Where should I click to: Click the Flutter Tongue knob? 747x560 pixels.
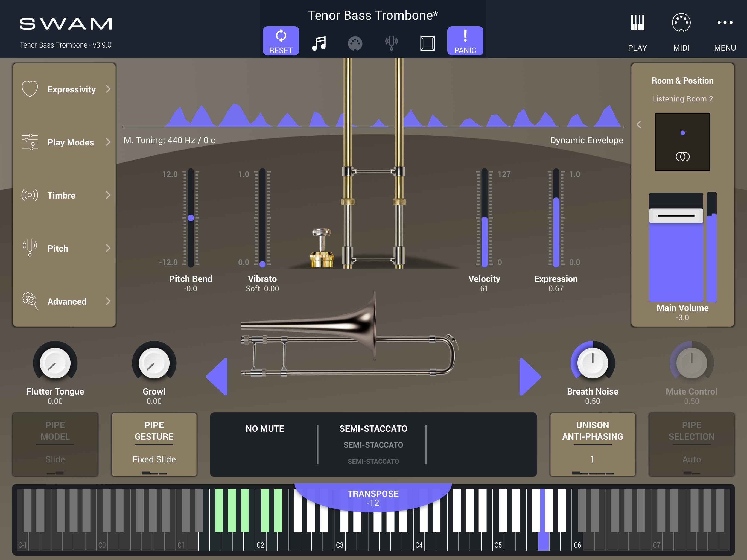(55, 363)
